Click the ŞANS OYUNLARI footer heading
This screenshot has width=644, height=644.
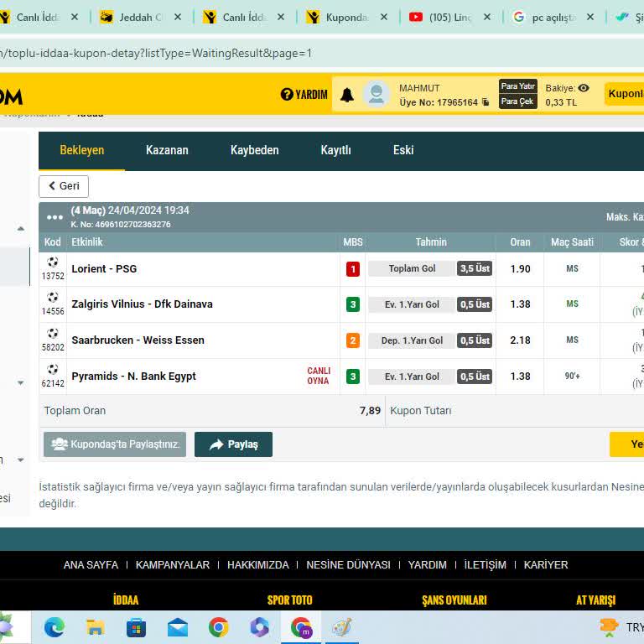454,600
